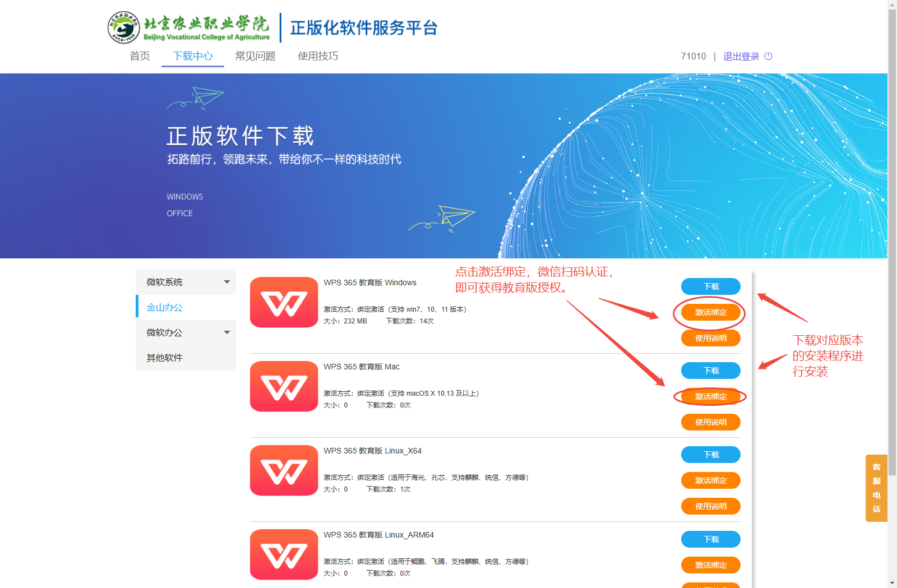Expand the 微软办公 dropdown arrow

pyautogui.click(x=227, y=332)
